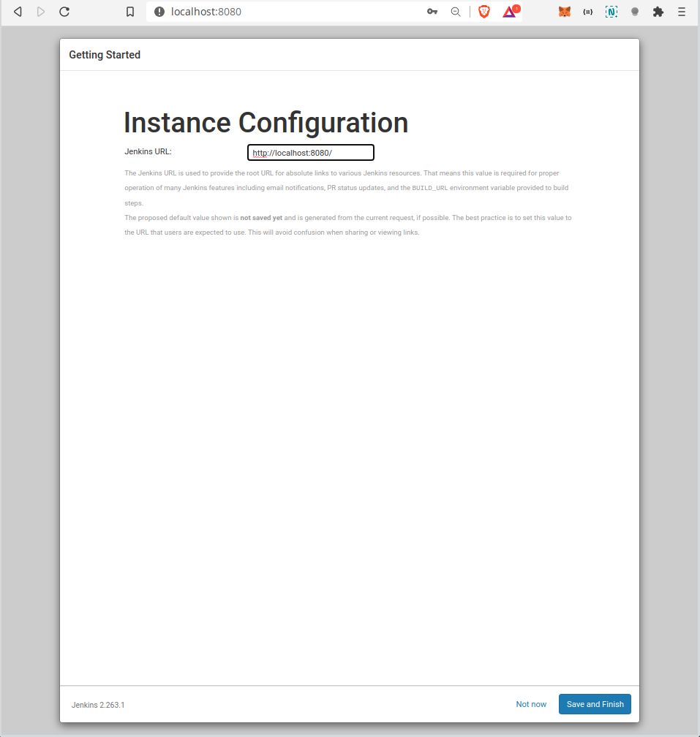Open saved passwords with the key icon

pos(432,12)
